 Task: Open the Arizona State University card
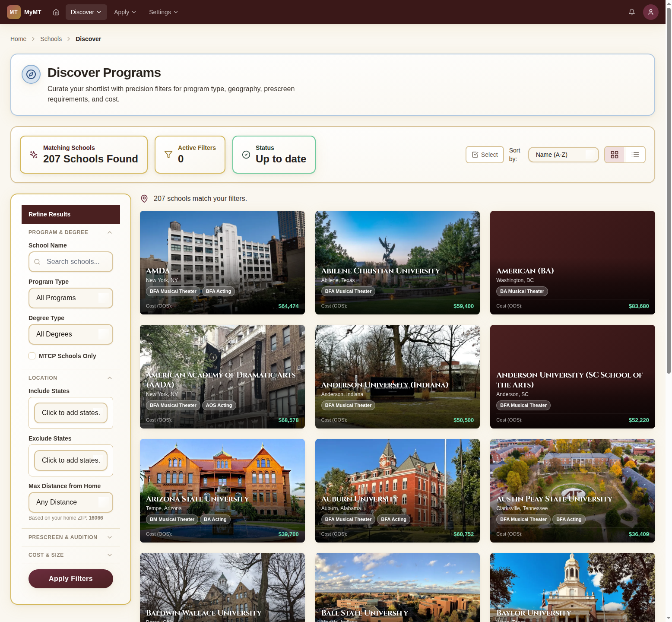pyautogui.click(x=222, y=490)
